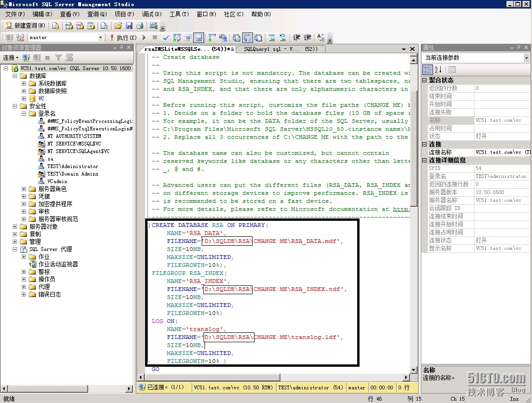Image resolution: width=532 pixels, height=403 pixels.
Task: Decrease indent of selected lines
Action: pyautogui.click(x=296, y=38)
